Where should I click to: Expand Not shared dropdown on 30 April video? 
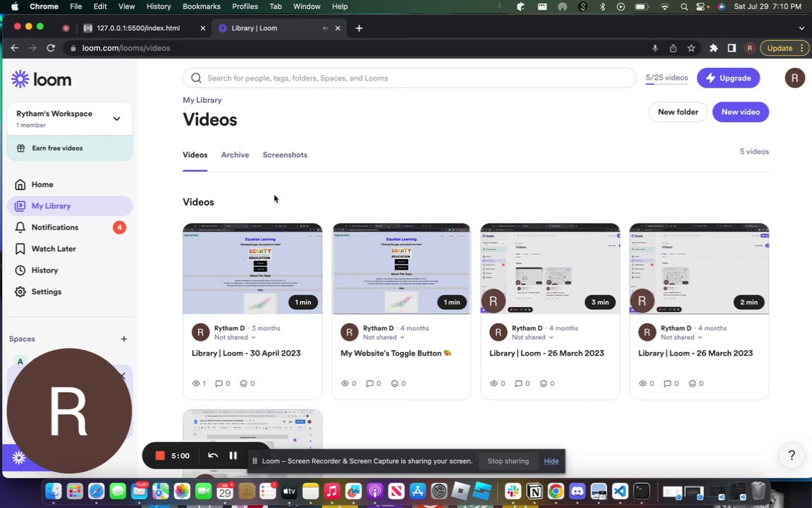[x=235, y=337]
